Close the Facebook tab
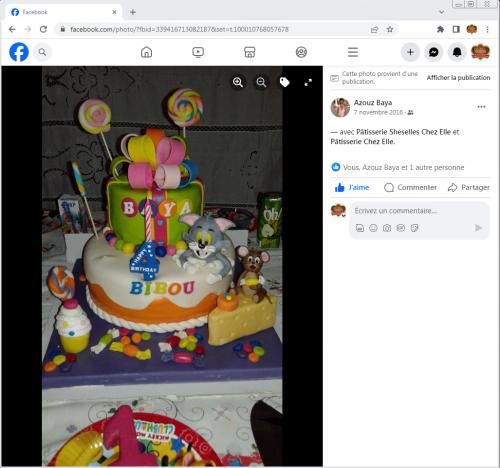 pos(114,12)
